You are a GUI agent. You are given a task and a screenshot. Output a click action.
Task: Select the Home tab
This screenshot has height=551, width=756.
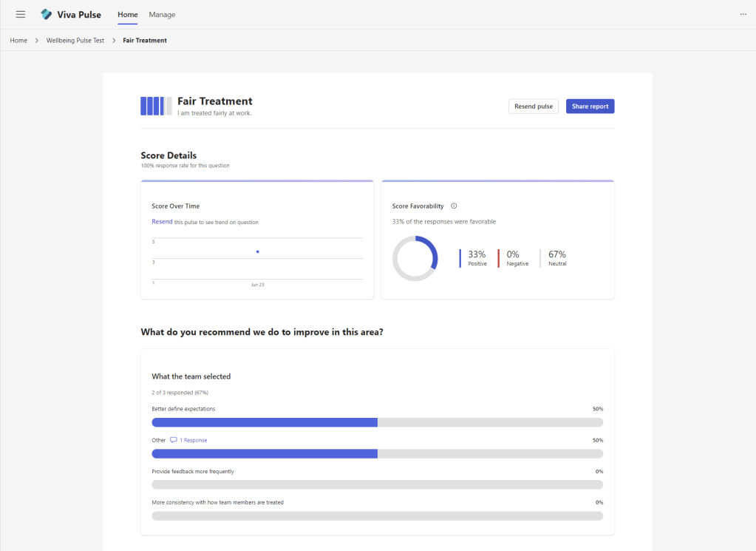click(127, 14)
